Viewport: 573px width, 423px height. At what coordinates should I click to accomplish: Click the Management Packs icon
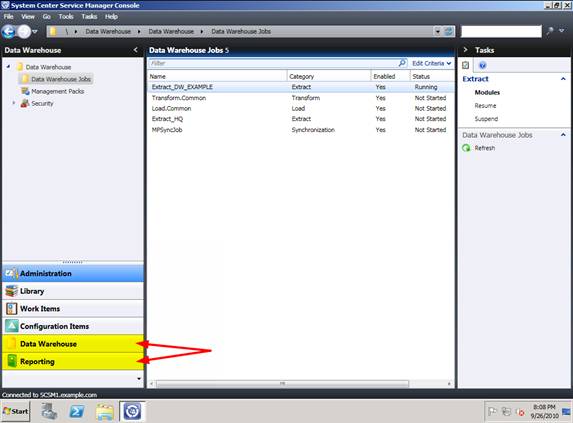[x=25, y=91]
